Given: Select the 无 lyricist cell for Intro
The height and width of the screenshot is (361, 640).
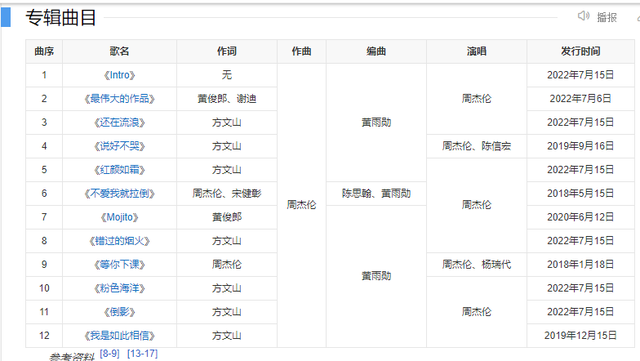Looking at the screenshot, I should pos(227,75).
